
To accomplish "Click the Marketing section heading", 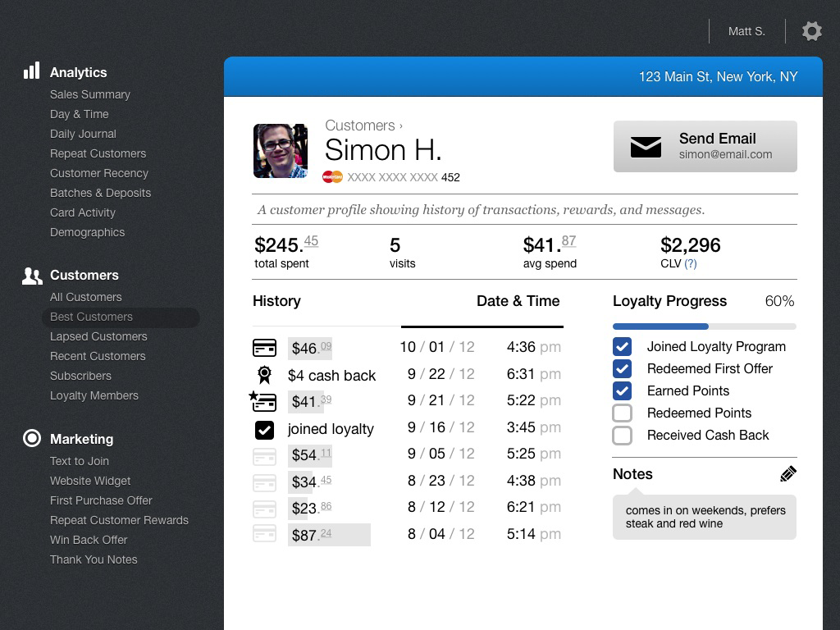I will click(x=81, y=440).
